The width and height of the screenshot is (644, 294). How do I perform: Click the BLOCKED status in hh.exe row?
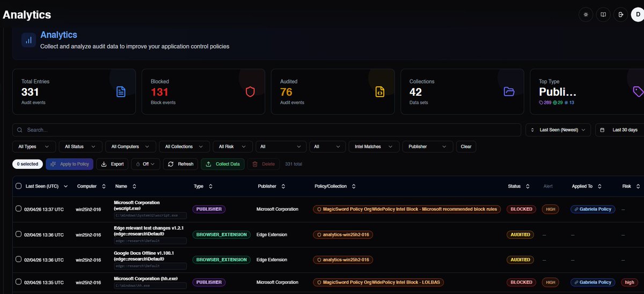coord(521,282)
